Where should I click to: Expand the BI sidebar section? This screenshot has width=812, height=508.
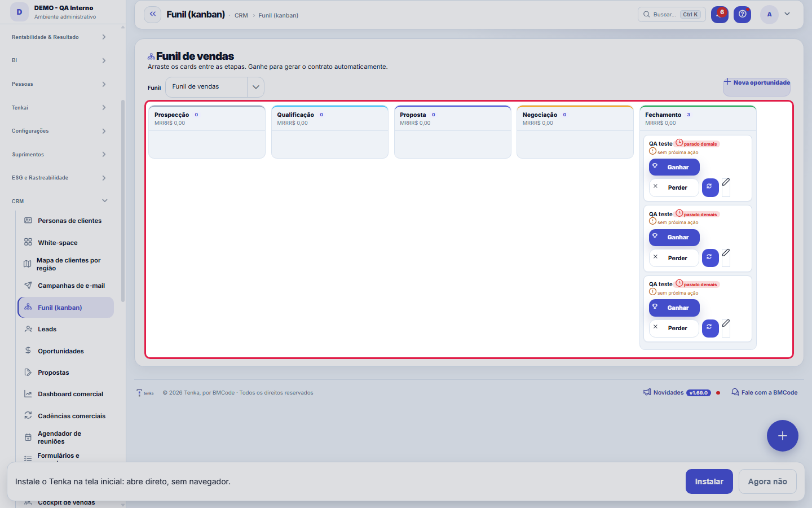(59, 60)
